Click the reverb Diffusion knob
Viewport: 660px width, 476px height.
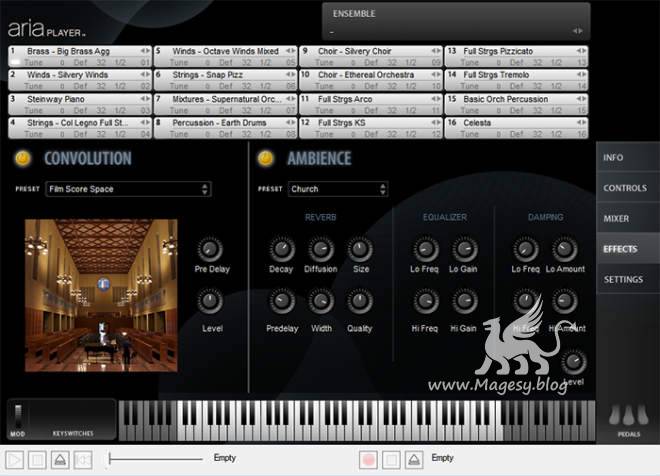(x=321, y=249)
